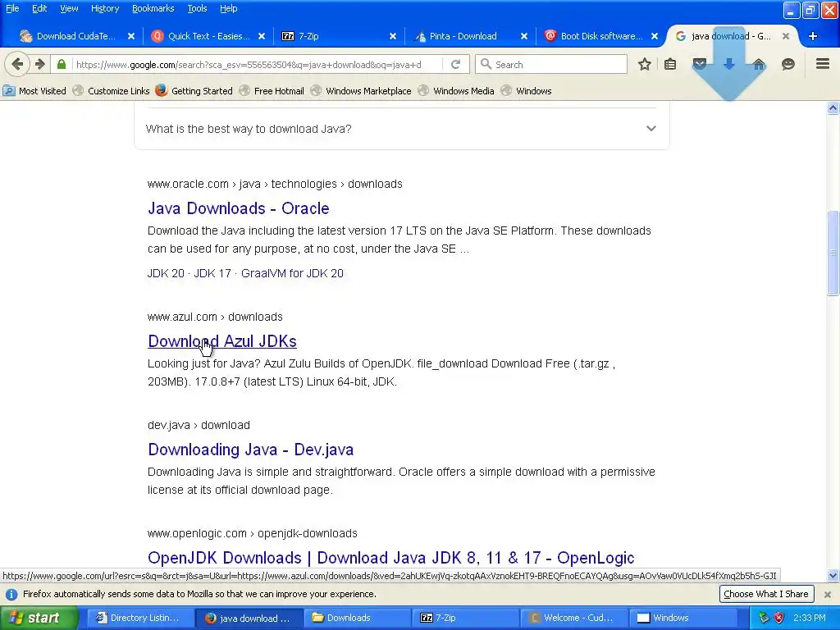Open the OpenJDK Downloads OpenLogic result
The image size is (840, 630).
[391, 558]
